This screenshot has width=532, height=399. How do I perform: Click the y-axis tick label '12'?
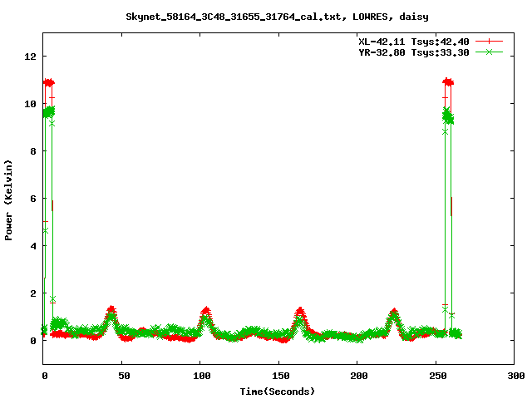point(30,57)
